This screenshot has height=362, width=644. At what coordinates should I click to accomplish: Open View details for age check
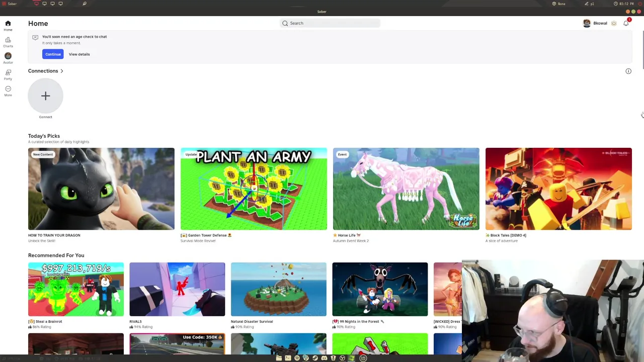pos(79,54)
